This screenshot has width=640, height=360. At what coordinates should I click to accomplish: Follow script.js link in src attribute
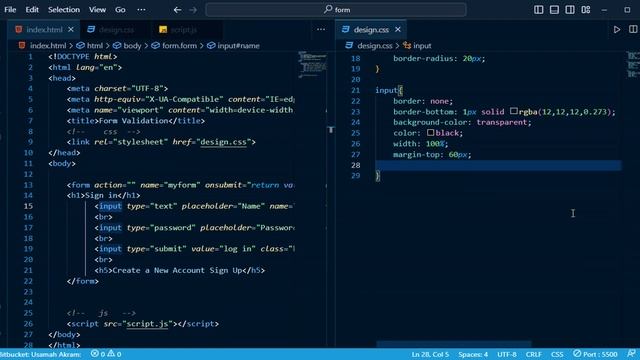147,324
